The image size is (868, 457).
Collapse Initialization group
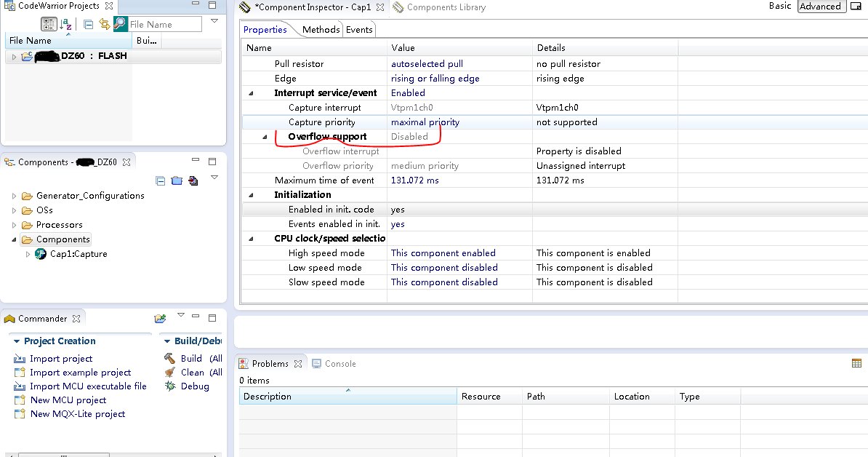pos(251,195)
